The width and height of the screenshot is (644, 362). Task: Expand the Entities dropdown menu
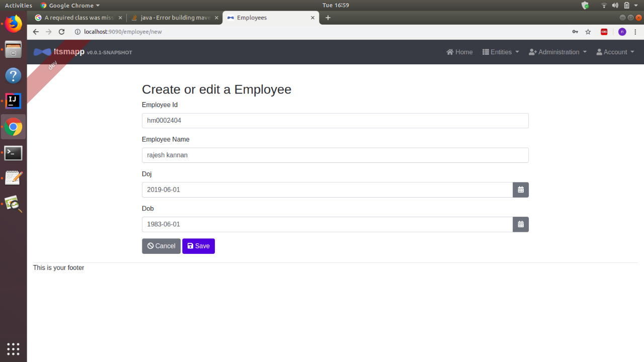(x=501, y=52)
